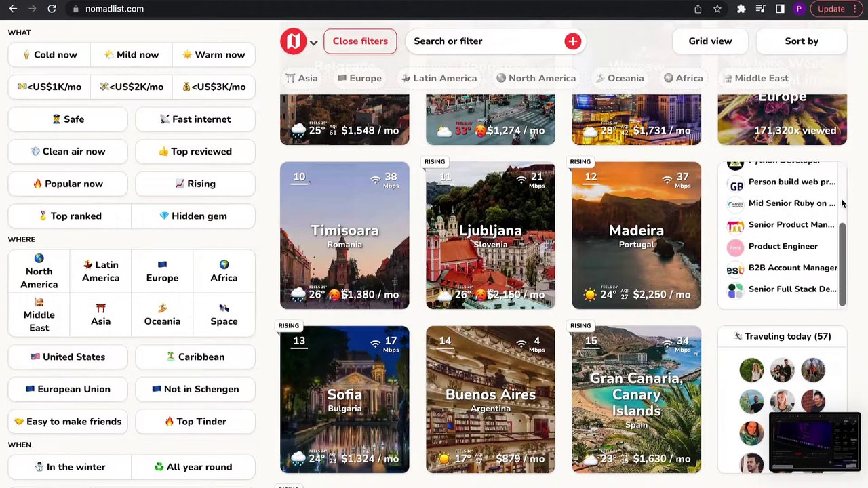
Task: Select the Asia region tab
Action: (302, 78)
